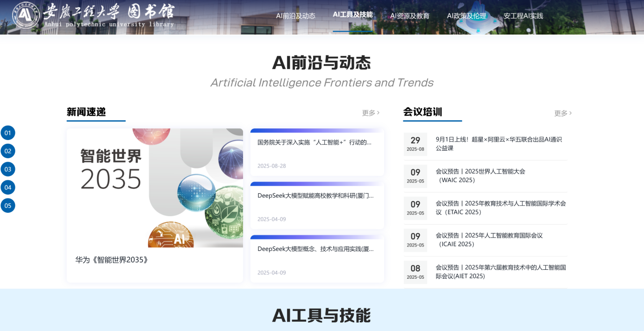Jump to section 05 side indicator
644x331 pixels.
8,206
